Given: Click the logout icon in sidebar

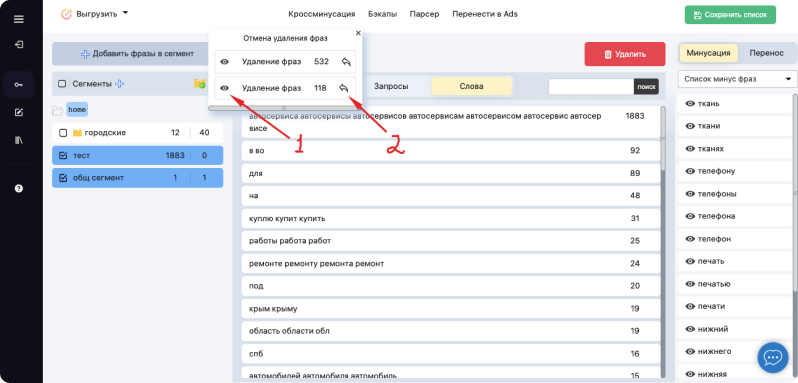Looking at the screenshot, I should coord(19,45).
